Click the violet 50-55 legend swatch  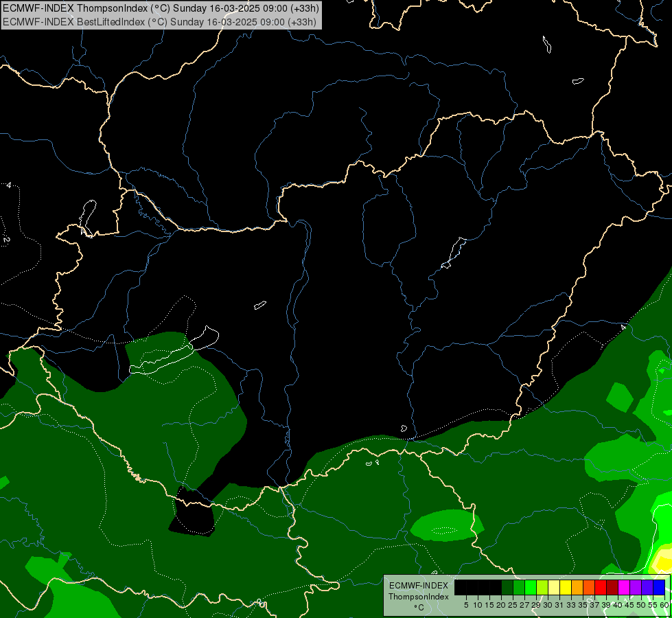tap(647, 587)
